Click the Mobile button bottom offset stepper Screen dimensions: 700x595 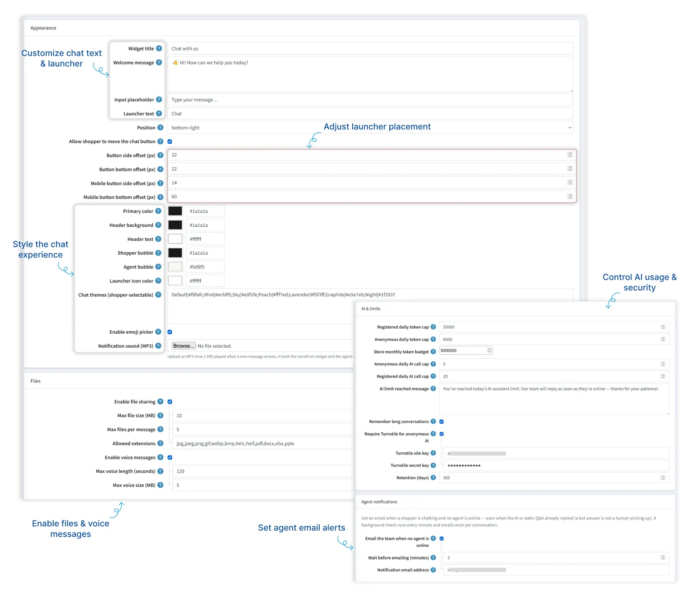(x=570, y=196)
